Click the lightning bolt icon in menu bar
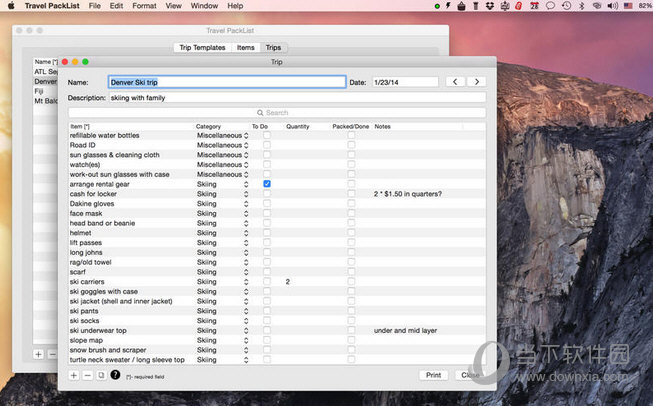Image resolution: width=653 pixels, height=406 pixels. coord(448,6)
